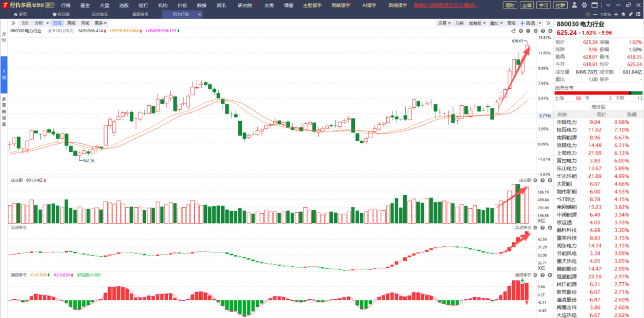This screenshot has height=318, width=644.
Task: Open the 选股 menu in top bar
Action: point(124,5)
